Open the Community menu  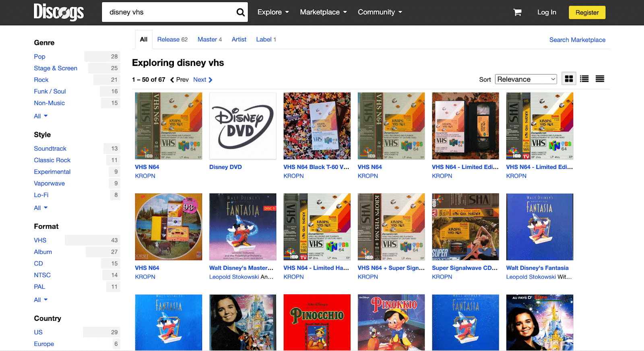(380, 12)
